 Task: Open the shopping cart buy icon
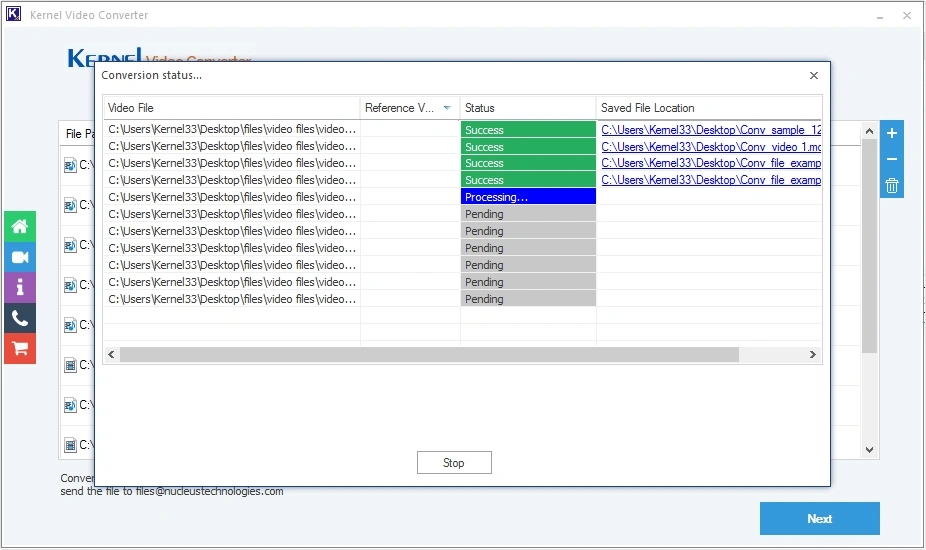click(x=19, y=349)
